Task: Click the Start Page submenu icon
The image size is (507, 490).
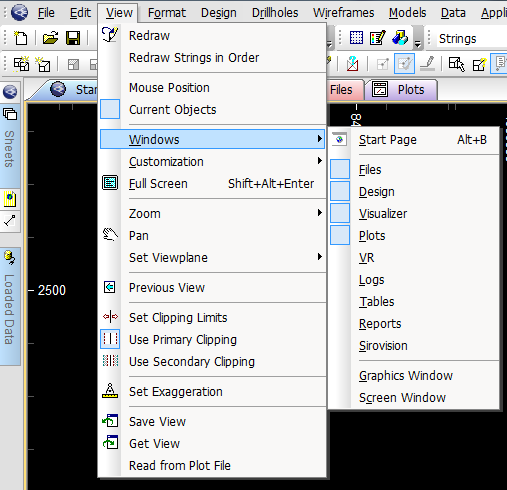Action: coord(339,139)
